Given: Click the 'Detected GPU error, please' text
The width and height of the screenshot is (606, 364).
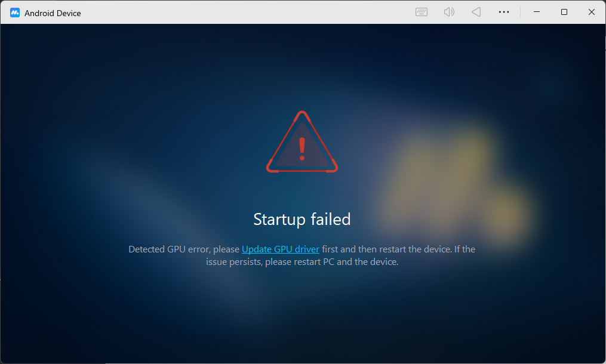Looking at the screenshot, I should pos(184,249).
